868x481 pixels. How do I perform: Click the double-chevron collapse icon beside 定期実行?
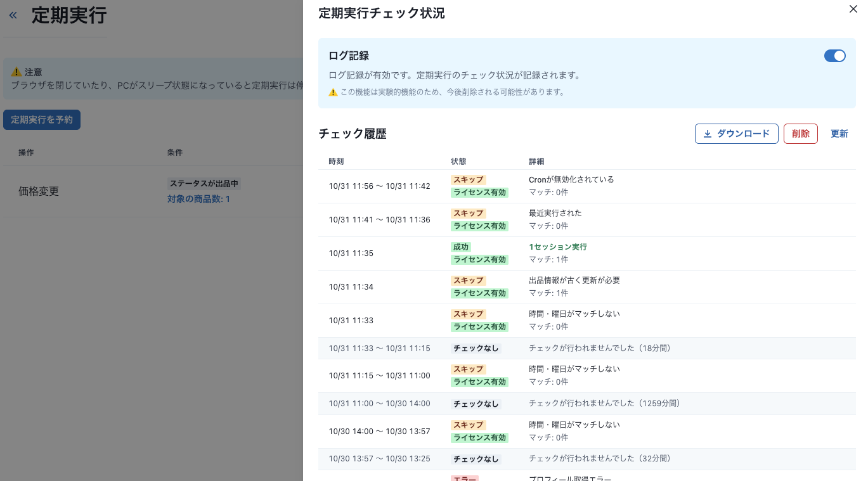point(13,15)
